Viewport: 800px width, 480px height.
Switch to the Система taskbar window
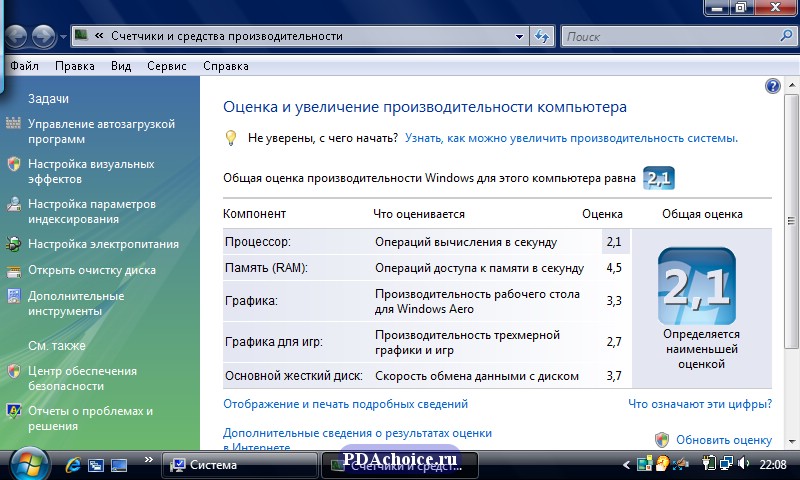238,465
